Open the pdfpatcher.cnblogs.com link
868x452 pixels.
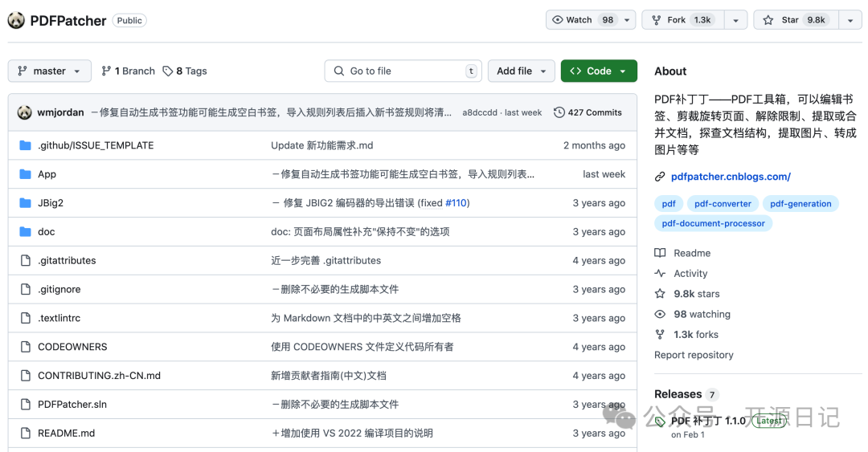pos(731,177)
